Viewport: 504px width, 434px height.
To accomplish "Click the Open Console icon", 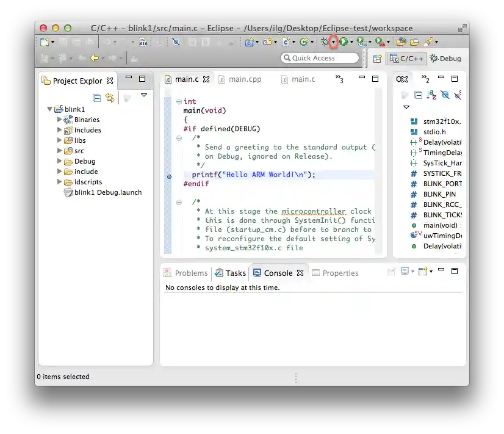I will pos(422,272).
